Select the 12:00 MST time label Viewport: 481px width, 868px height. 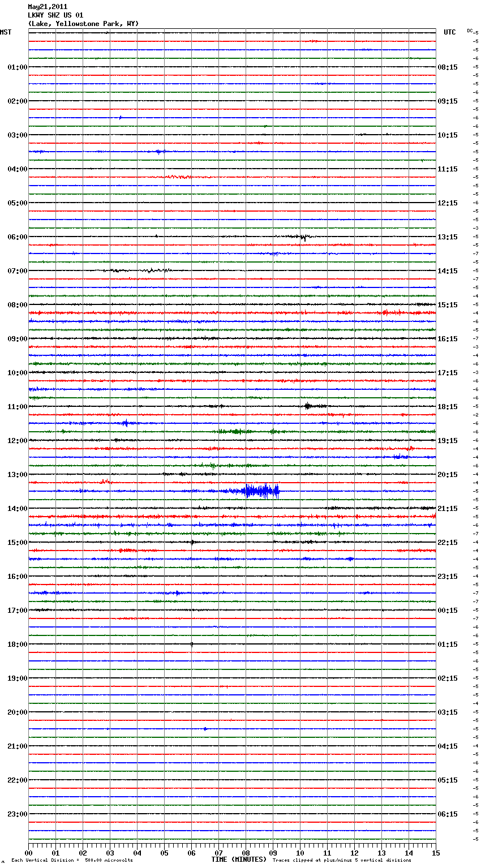click(x=17, y=441)
